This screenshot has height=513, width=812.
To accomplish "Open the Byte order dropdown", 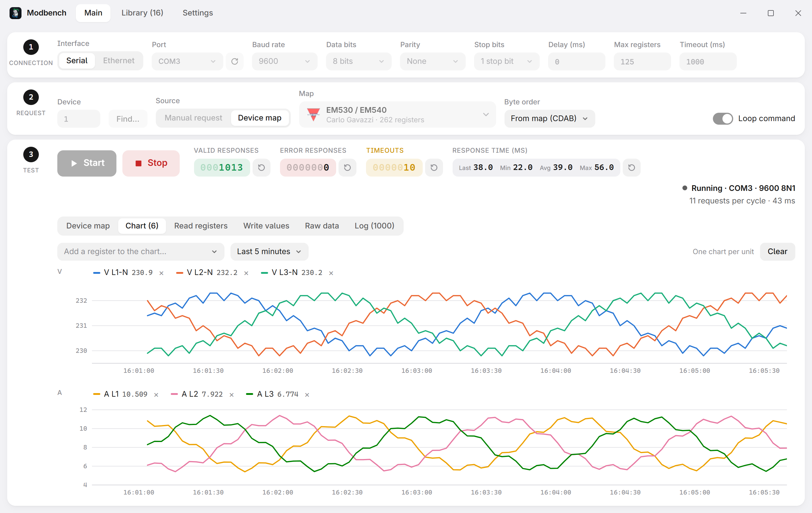I will tap(550, 119).
